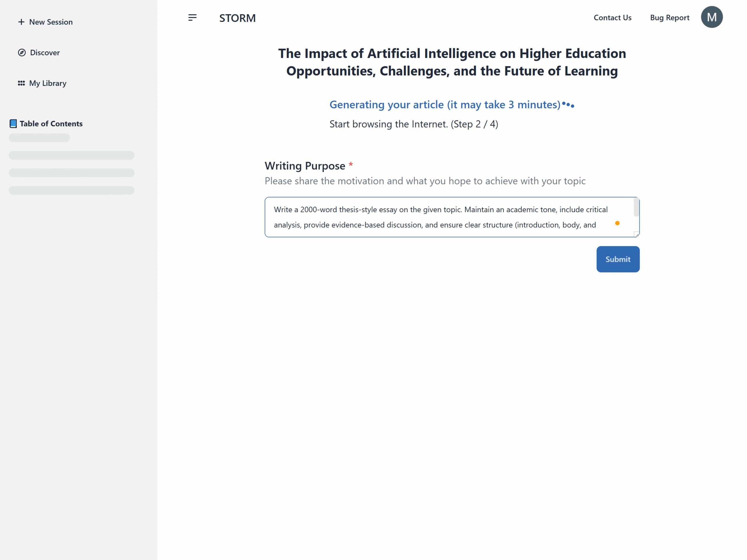This screenshot has height=560, width=747.
Task: Select the first placeholder item in contents
Action: pos(39,138)
